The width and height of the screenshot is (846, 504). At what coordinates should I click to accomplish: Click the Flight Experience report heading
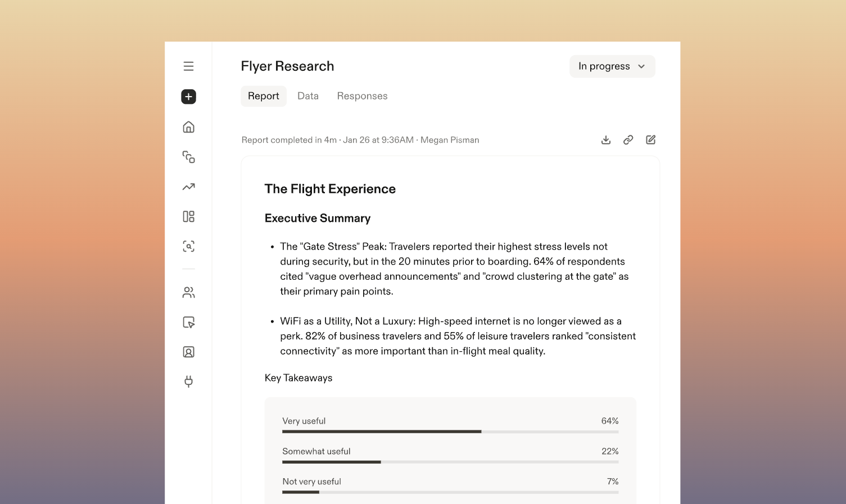coord(330,189)
